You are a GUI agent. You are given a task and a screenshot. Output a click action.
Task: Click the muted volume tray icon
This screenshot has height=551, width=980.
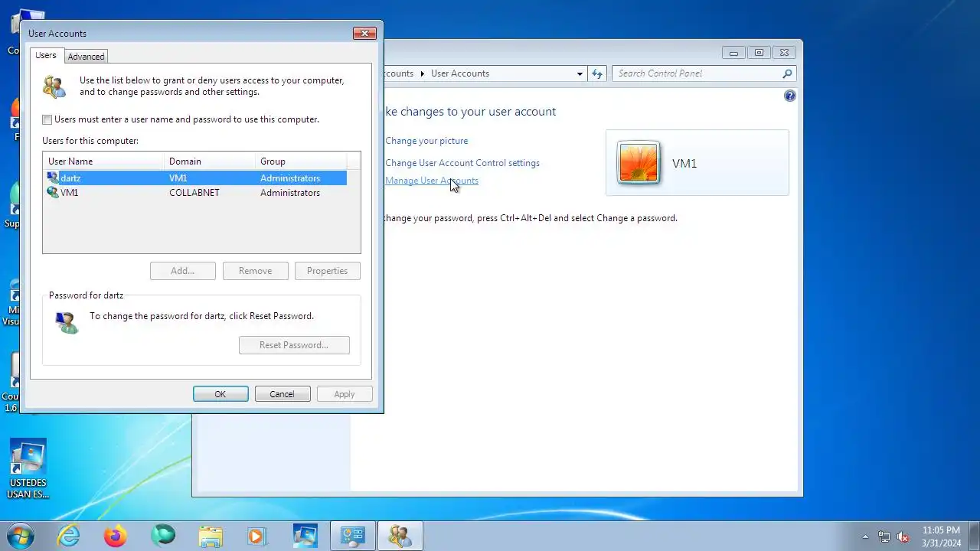click(x=903, y=536)
